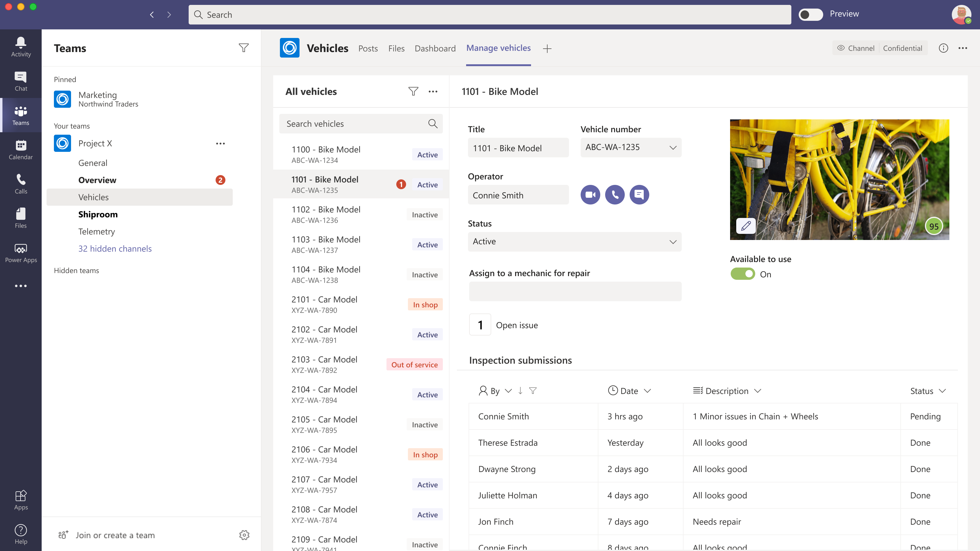Open the 32 hidden channels link

[115, 248]
